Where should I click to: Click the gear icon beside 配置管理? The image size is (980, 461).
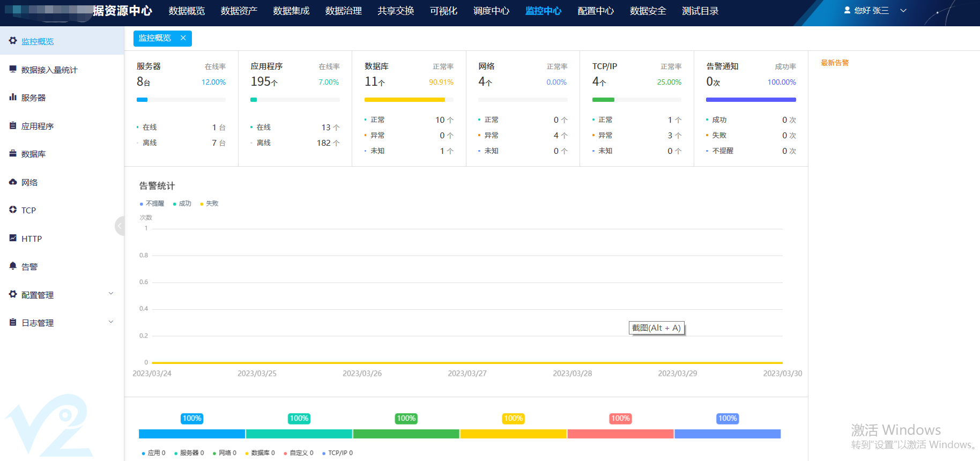13,294
